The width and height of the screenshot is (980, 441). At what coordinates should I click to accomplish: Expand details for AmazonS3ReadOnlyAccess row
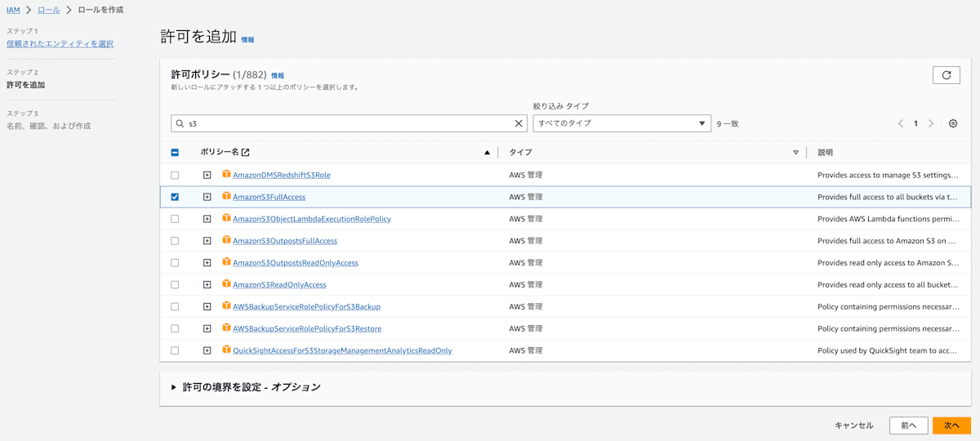207,284
